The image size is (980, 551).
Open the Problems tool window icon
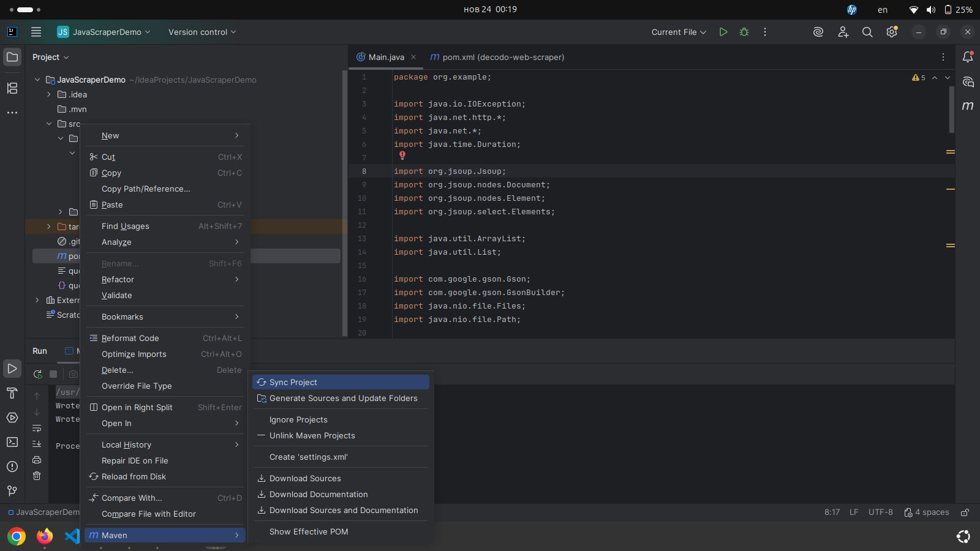coord(12,467)
